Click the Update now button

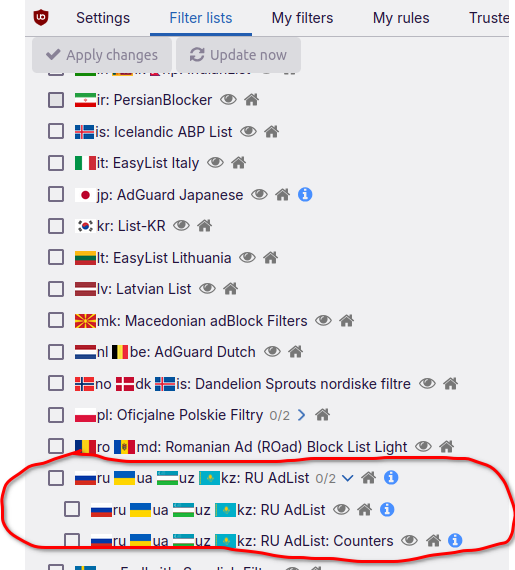(238, 55)
